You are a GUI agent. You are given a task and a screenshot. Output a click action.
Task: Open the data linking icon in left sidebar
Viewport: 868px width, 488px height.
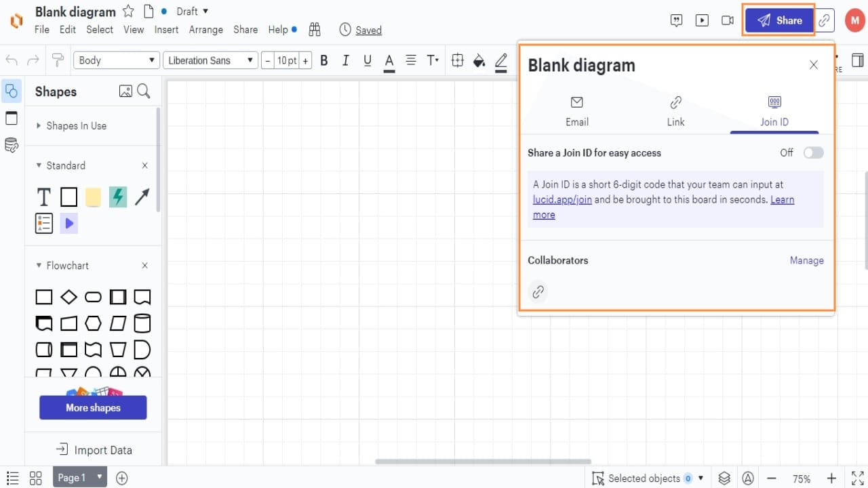(x=12, y=145)
